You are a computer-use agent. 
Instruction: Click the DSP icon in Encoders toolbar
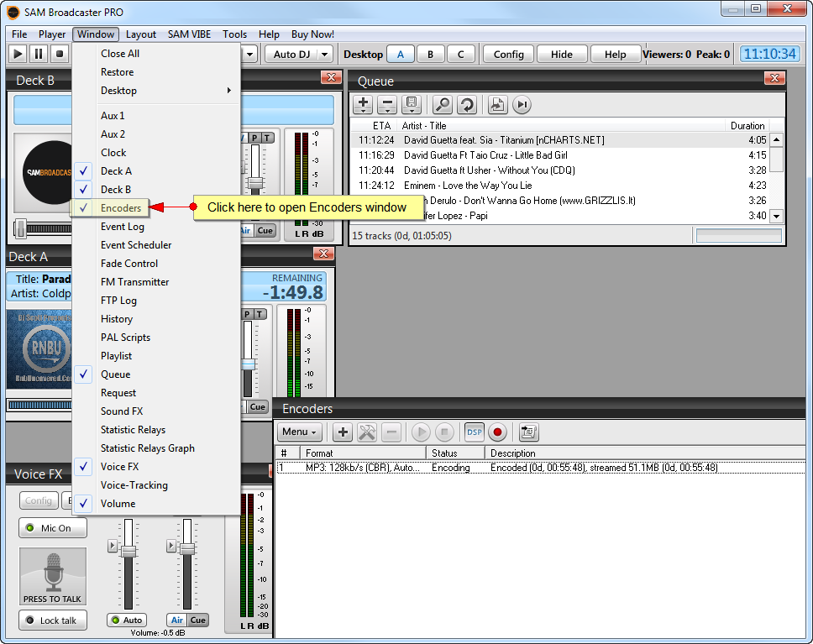point(475,432)
